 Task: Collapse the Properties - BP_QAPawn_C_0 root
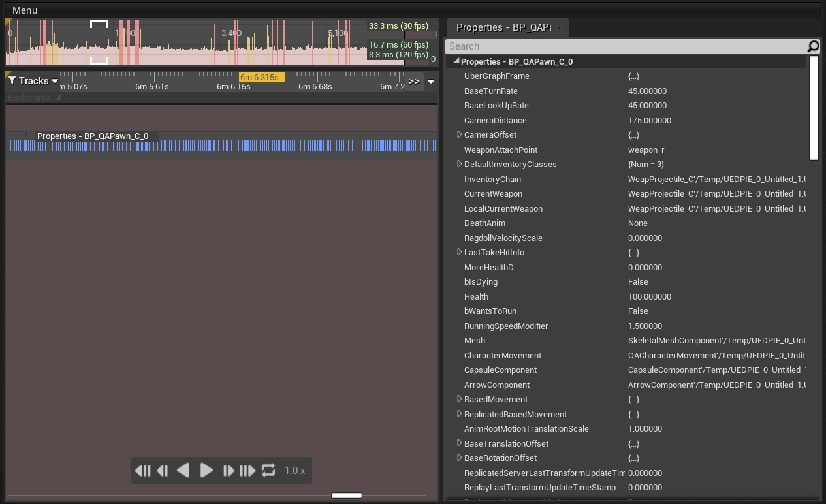pos(456,61)
